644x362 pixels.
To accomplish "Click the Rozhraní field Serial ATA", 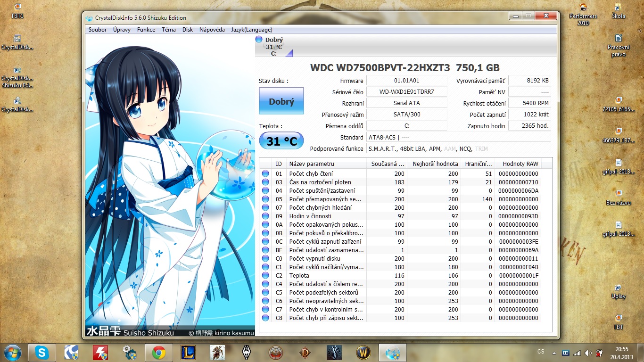I will [x=407, y=103].
